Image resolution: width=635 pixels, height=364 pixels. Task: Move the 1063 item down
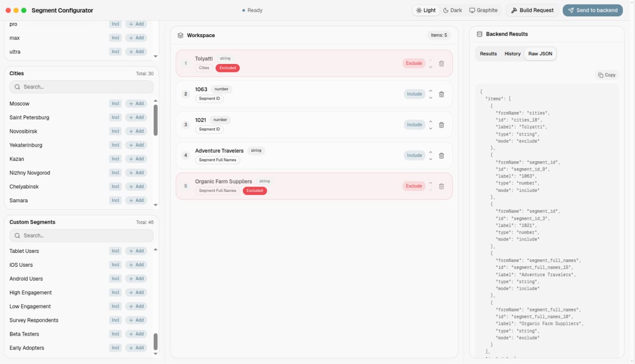coord(431,98)
